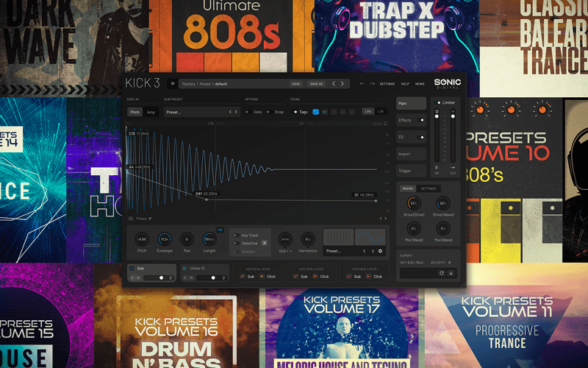This screenshot has width=588, height=368.
Task: Toggle the Snap option switch
Action: 269,112
